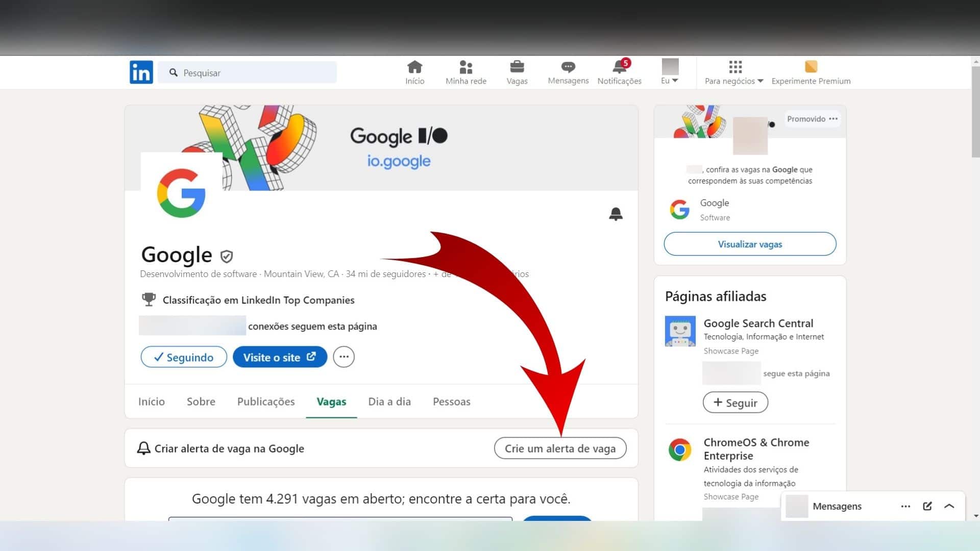Click the search magnifier icon
The width and height of the screenshot is (980, 551).
tap(174, 72)
